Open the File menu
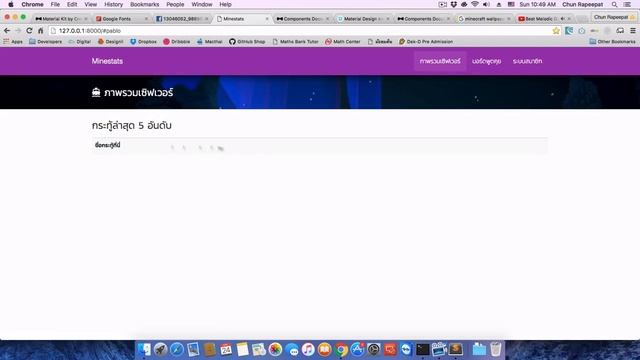This screenshot has height=360, width=640. click(55, 4)
